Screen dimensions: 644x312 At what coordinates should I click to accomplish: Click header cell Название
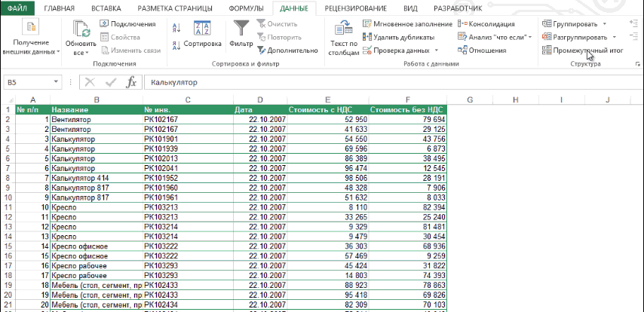coord(97,109)
